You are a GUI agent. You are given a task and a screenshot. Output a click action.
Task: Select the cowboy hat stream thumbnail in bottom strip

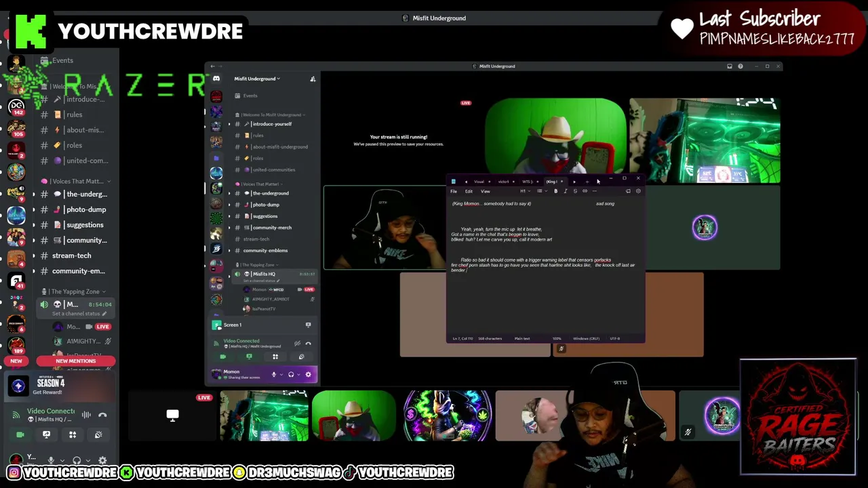point(354,415)
